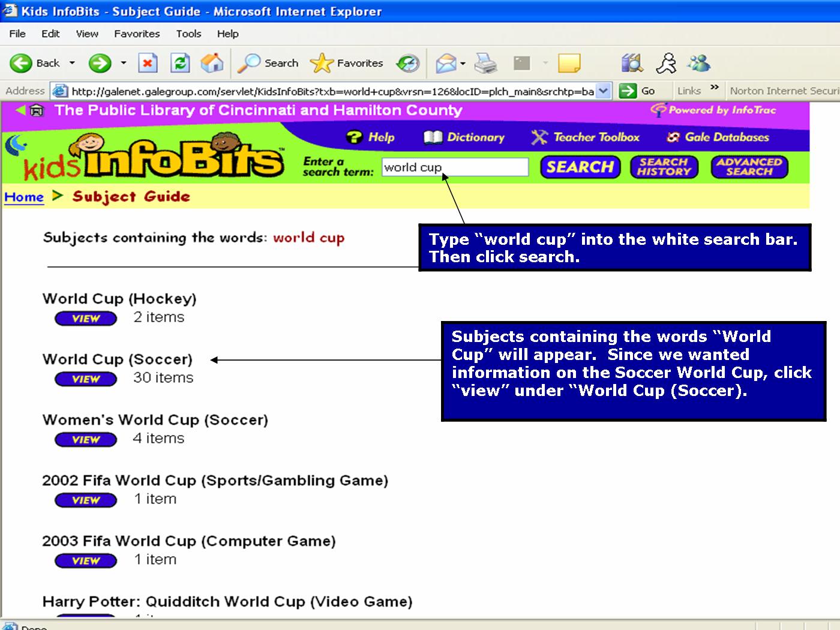Open the Tools menu
840x630 pixels.
coord(188,34)
